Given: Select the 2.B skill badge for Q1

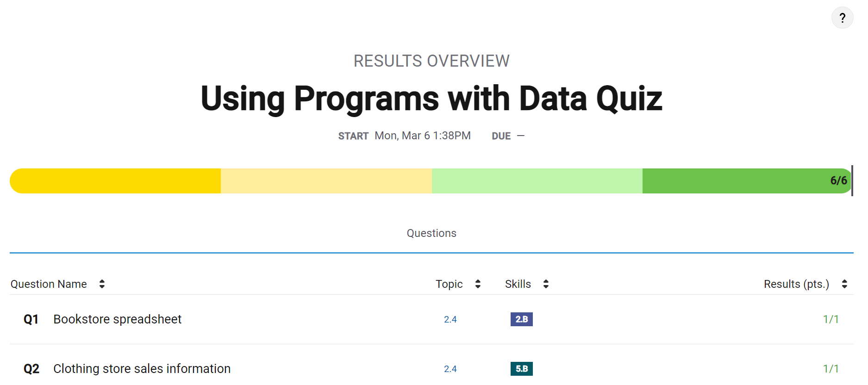Looking at the screenshot, I should [x=521, y=319].
